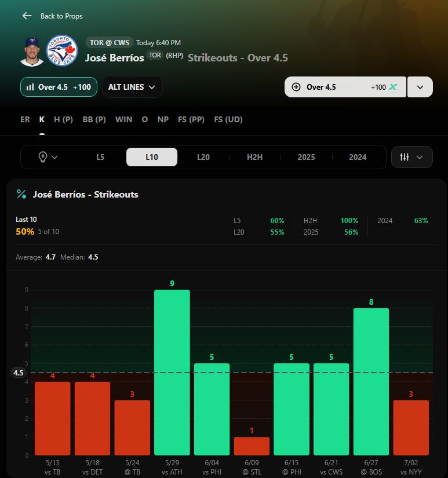This screenshot has height=478, width=448.
Task: Click the 5/29 vs ATH bar
Action: [x=172, y=372]
